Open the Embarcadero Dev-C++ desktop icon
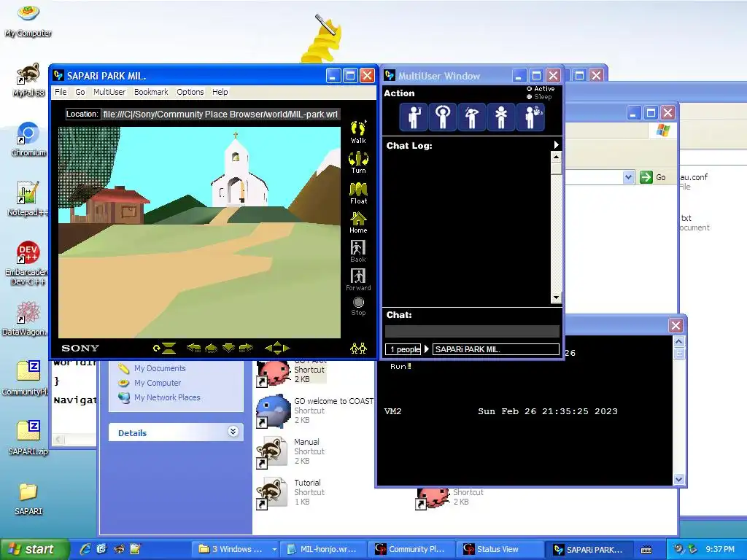This screenshot has width=747, height=560. click(x=27, y=262)
